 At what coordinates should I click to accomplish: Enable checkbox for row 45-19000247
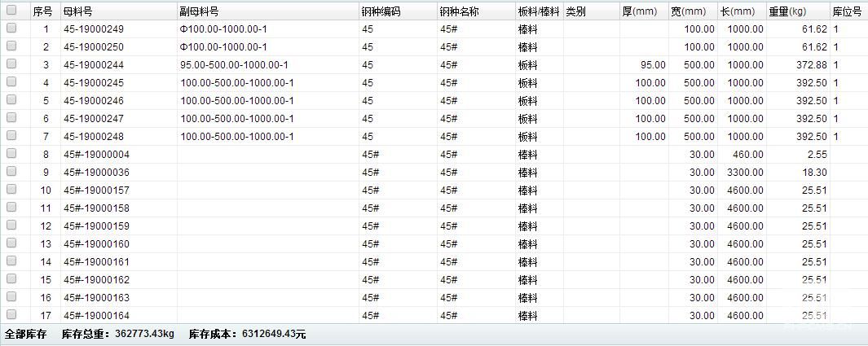[11, 117]
